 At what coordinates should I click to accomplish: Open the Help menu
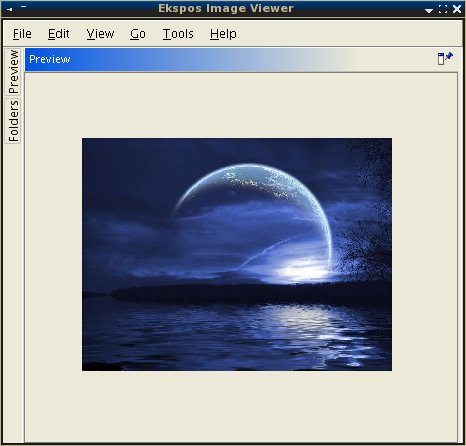[x=223, y=34]
